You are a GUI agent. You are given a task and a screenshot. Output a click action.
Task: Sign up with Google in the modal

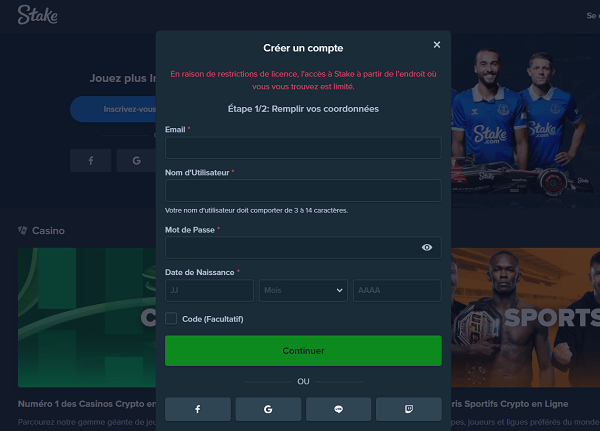[268, 409]
